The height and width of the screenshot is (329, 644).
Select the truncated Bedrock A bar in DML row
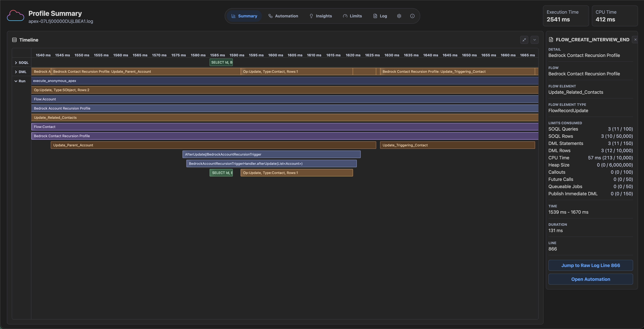(41, 71)
